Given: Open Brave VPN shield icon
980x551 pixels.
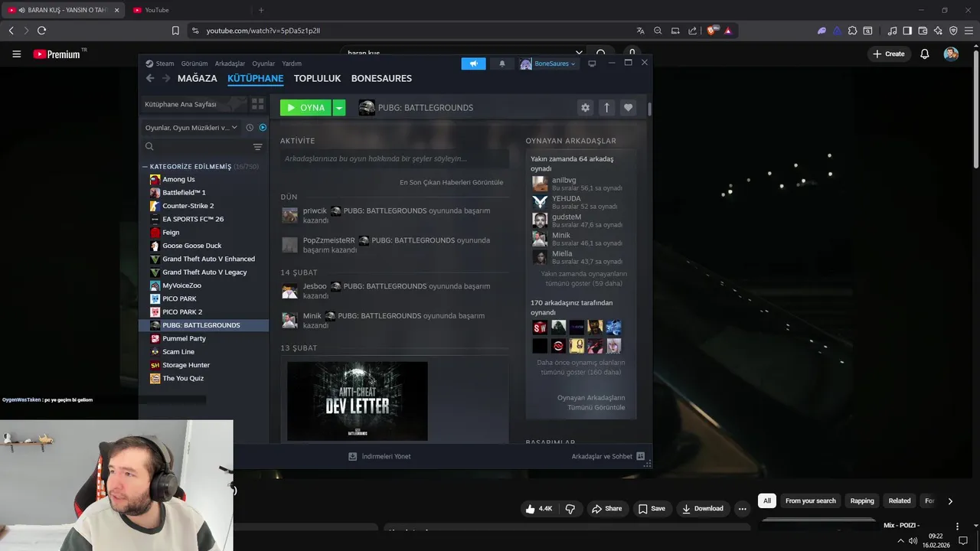Looking at the screenshot, I should coord(953,31).
